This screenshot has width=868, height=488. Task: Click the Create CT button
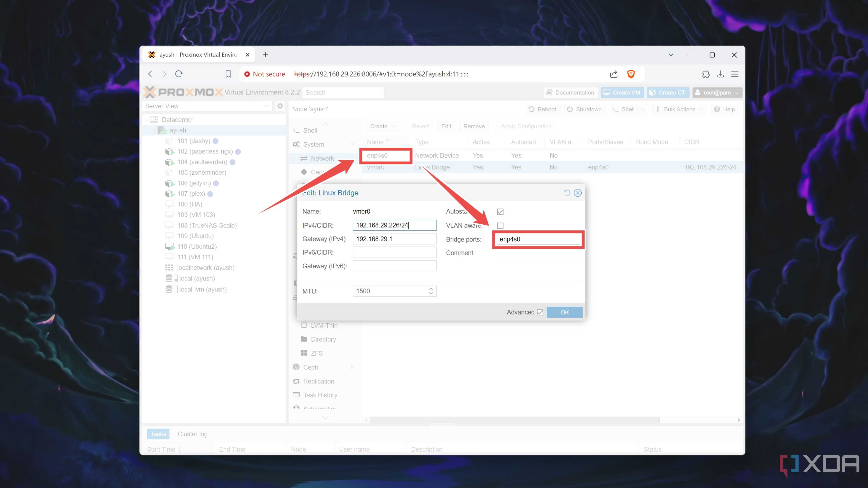coord(668,93)
